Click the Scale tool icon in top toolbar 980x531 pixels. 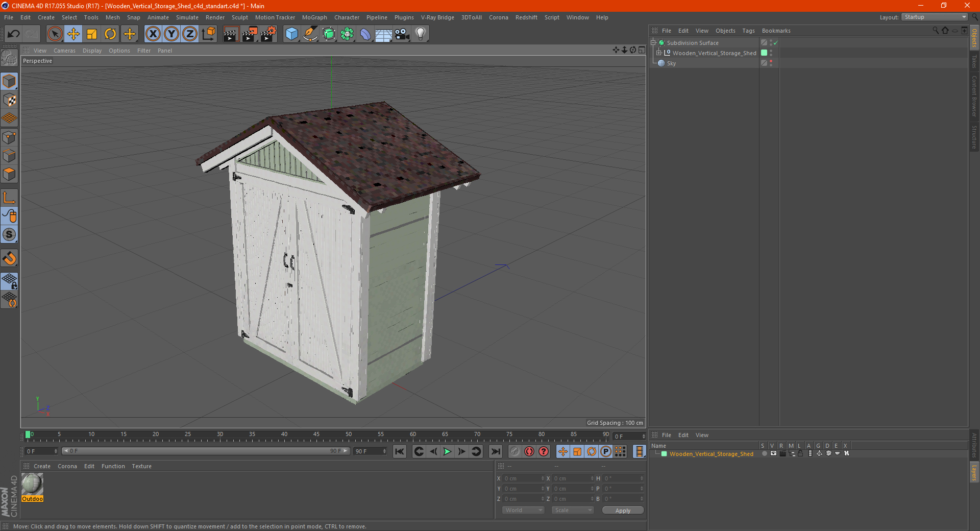[x=92, y=34]
